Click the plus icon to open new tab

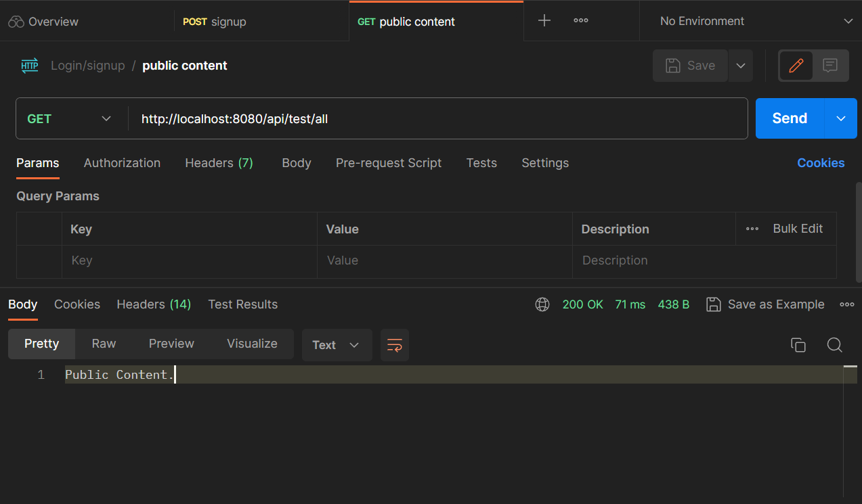pyautogui.click(x=544, y=21)
